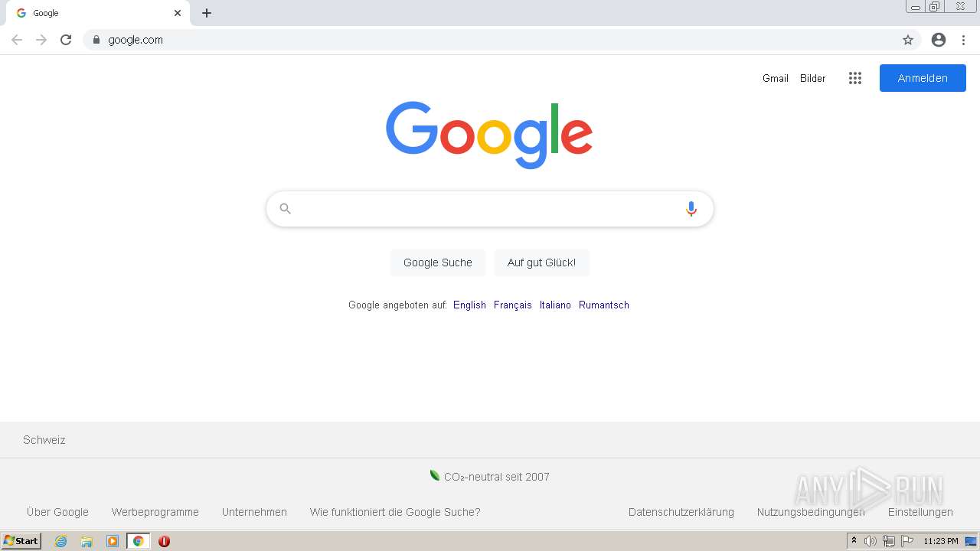Image resolution: width=980 pixels, height=551 pixels.
Task: Click the 11:23 PM system clock
Action: (x=941, y=541)
